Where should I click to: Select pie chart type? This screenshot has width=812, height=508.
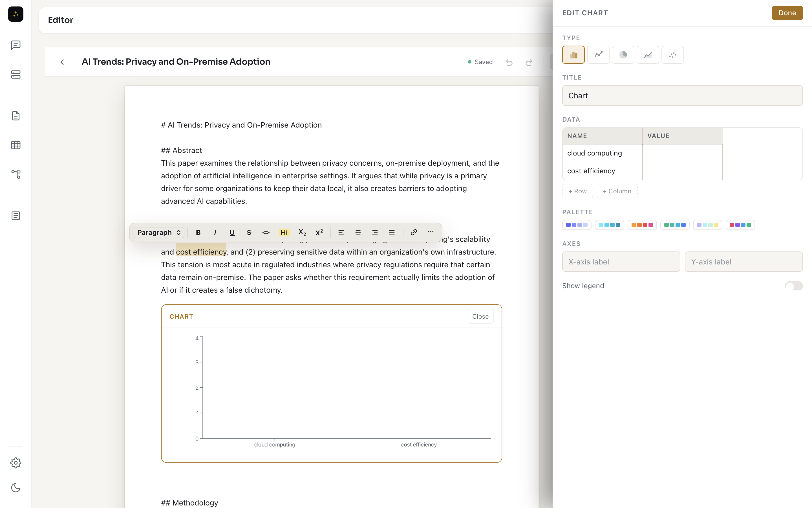[x=623, y=55]
